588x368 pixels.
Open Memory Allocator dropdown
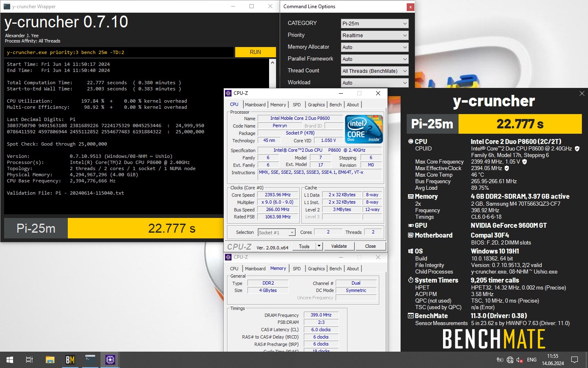(374, 47)
